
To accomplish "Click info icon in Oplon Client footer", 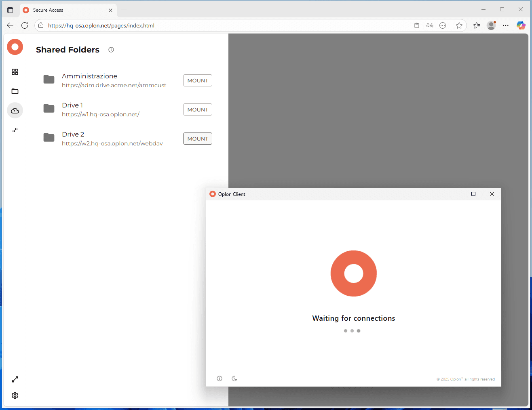I will coord(220,378).
